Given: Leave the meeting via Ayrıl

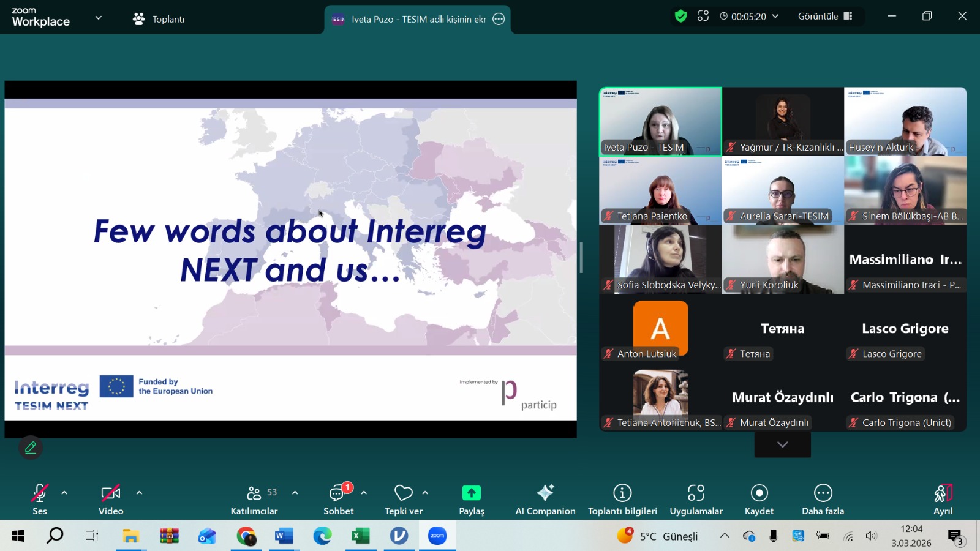Looking at the screenshot, I should (943, 499).
